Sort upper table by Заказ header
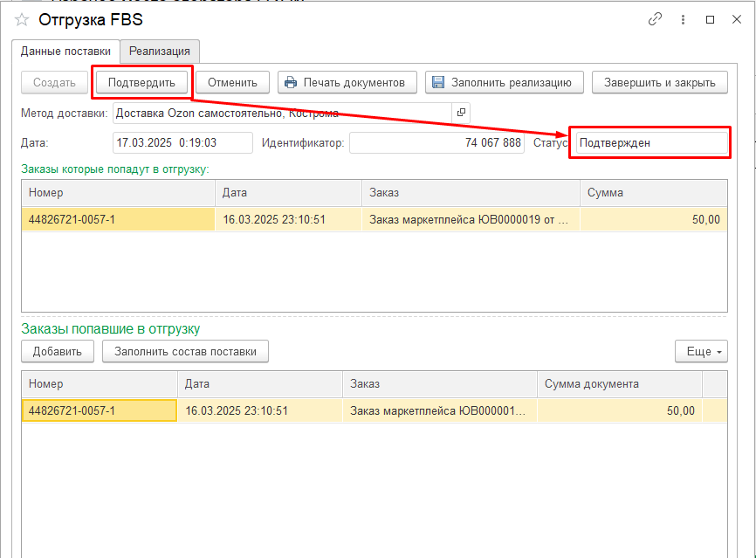The height and width of the screenshot is (558, 756). tap(471, 193)
